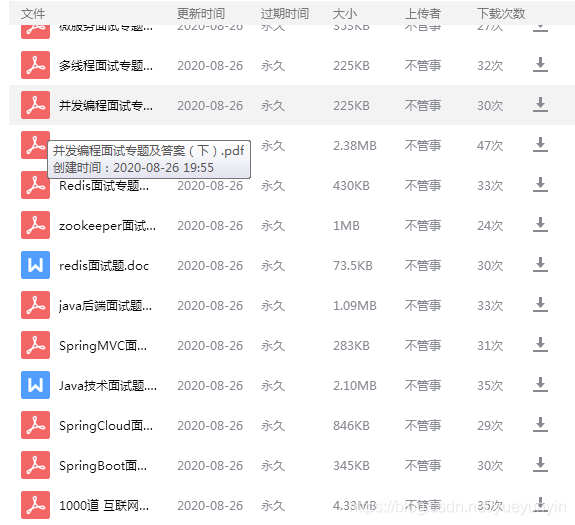Click the 345KB size value
The image size is (575, 525).
tap(351, 465)
